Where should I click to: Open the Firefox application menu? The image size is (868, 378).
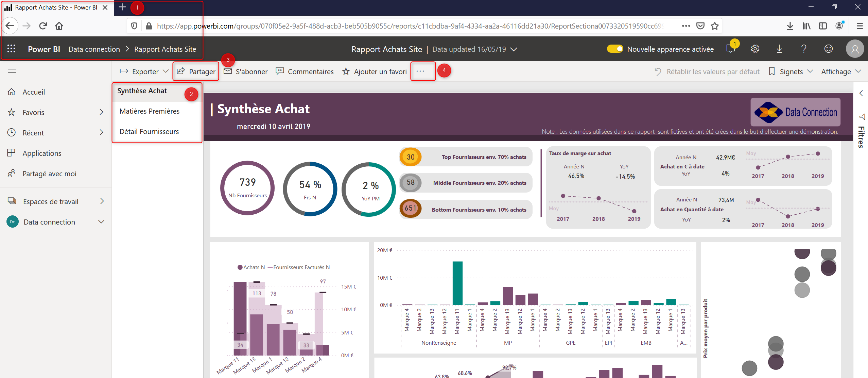click(860, 26)
